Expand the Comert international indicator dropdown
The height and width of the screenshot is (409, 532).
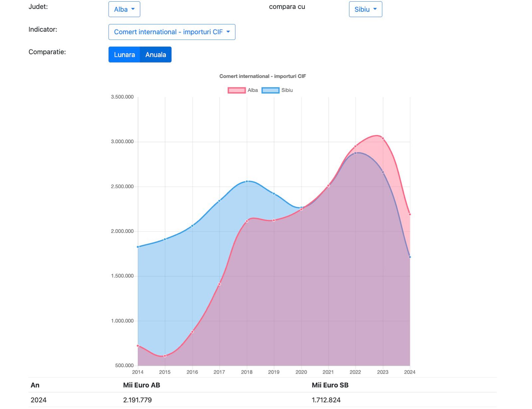click(x=172, y=32)
